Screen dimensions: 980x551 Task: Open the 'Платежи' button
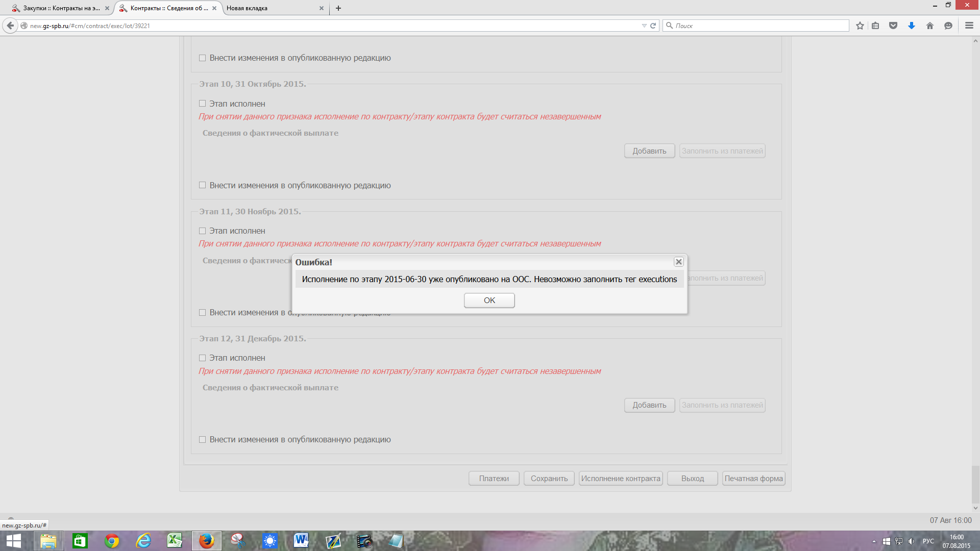(494, 479)
